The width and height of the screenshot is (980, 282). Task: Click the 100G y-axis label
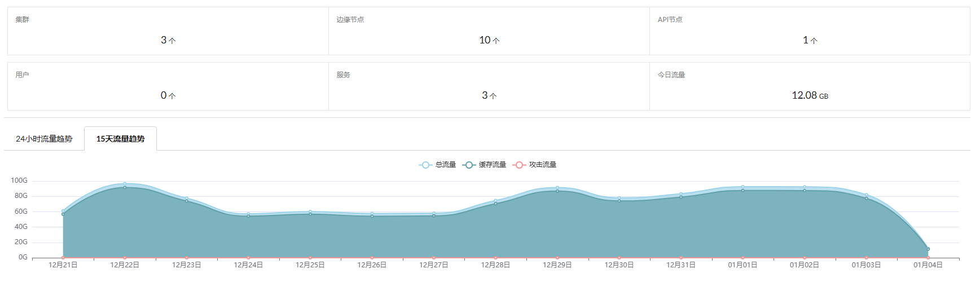19,180
